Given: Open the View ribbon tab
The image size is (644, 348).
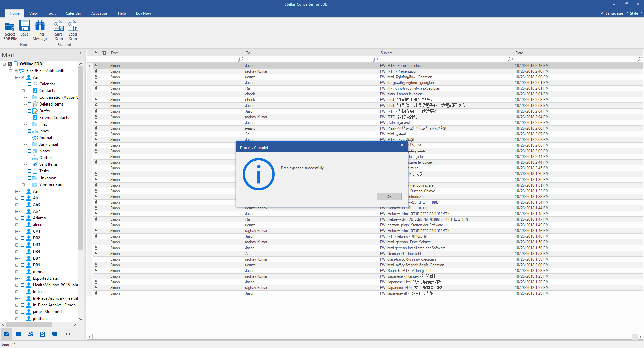Looking at the screenshot, I should [33, 13].
